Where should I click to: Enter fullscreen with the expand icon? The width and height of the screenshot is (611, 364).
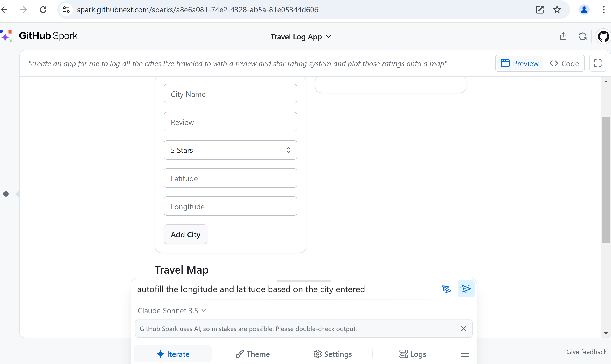click(598, 63)
